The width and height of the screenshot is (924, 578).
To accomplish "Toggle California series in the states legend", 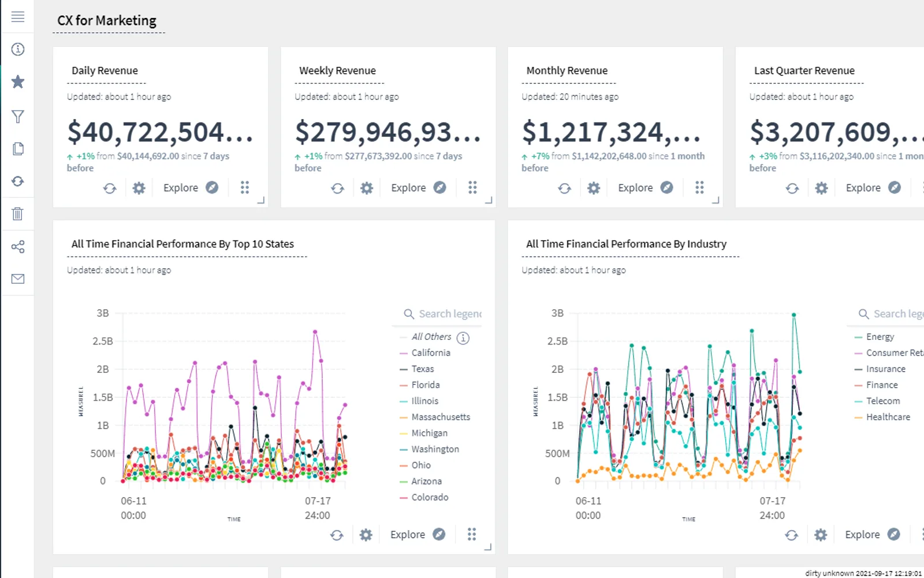I will point(425,353).
